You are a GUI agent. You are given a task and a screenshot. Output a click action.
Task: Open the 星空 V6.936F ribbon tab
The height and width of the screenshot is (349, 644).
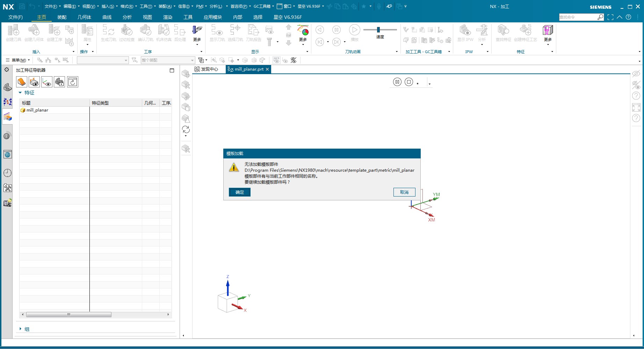[288, 17]
